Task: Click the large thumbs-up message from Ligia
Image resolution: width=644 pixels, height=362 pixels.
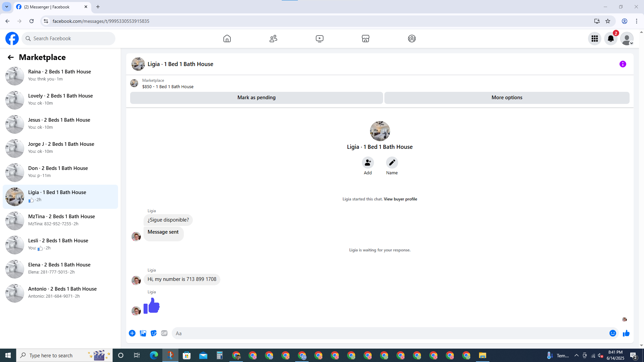Action: point(152,306)
